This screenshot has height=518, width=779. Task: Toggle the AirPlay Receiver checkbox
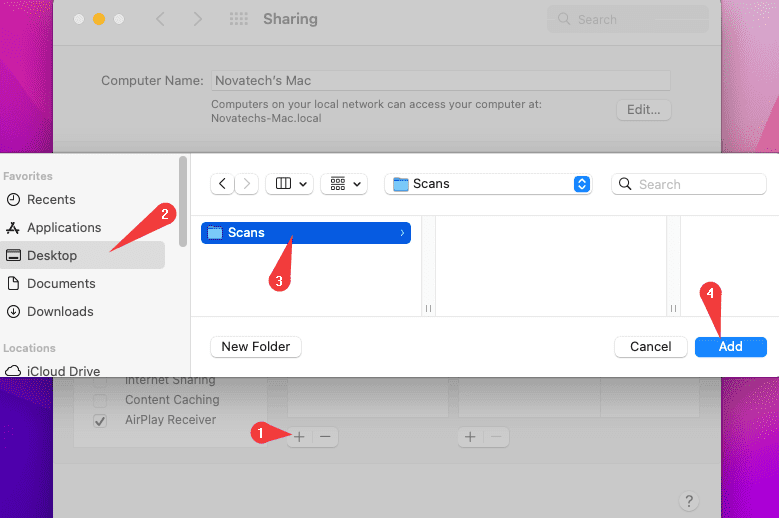click(100, 421)
